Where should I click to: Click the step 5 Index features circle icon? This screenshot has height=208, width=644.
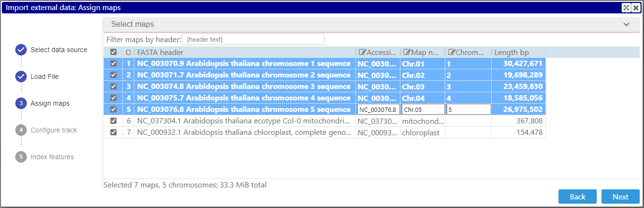point(21,157)
